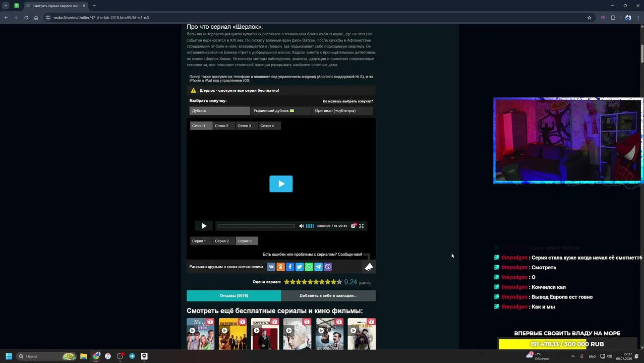Rate the series using the star rating
Image resolution: width=644 pixels, height=363 pixels.
click(x=313, y=282)
